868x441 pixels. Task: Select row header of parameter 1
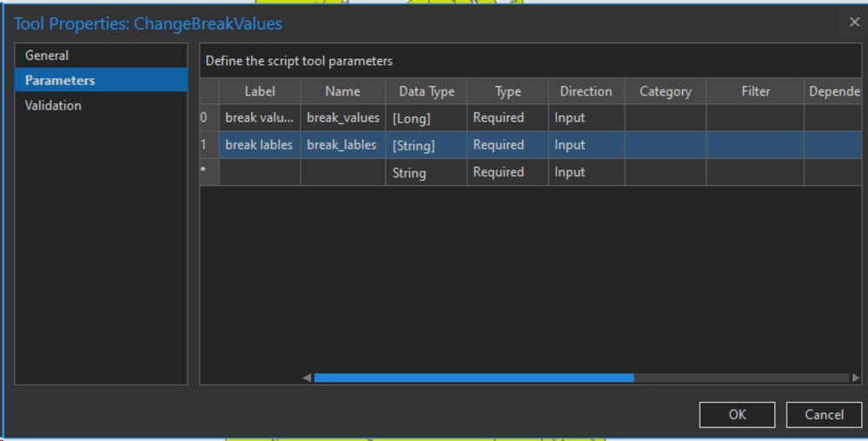209,145
